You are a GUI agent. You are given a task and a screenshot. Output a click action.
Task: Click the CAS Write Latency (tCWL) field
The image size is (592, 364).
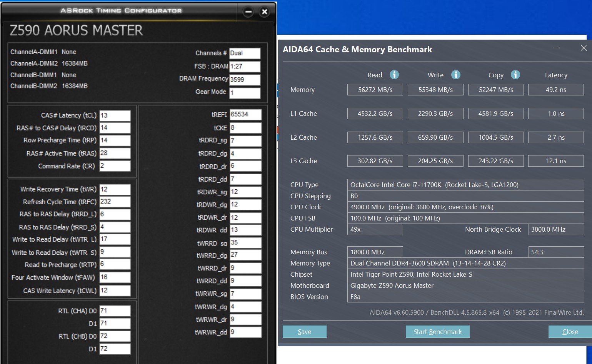coord(115,291)
